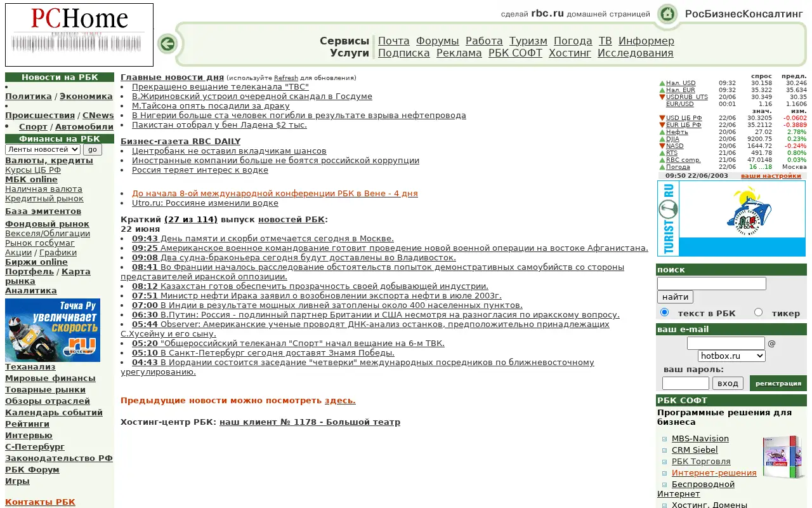Open the 'CRM Siebel' link
Image resolution: width=812 pixels, height=508 pixels.
(x=695, y=450)
